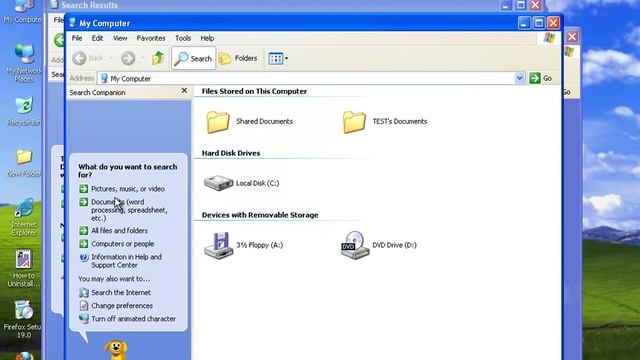
Task: Click Turn off animated character
Action: [133, 319]
